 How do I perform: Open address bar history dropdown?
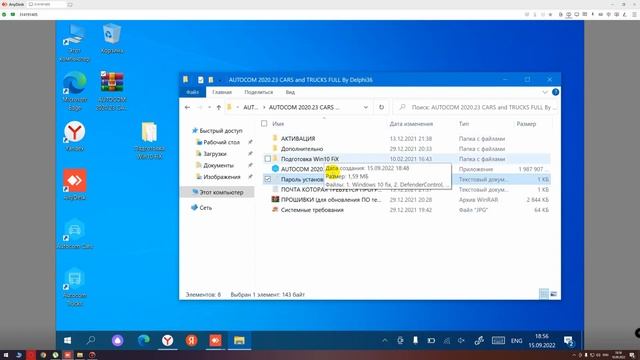[366, 107]
